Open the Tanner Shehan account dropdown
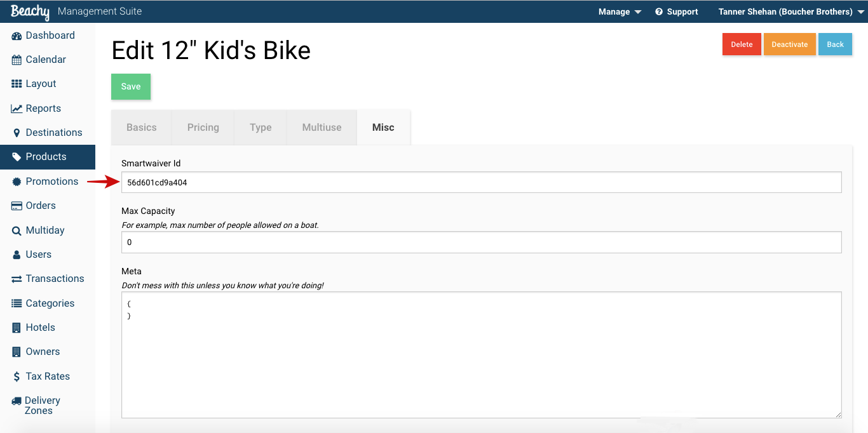868x433 pixels. (x=792, y=11)
